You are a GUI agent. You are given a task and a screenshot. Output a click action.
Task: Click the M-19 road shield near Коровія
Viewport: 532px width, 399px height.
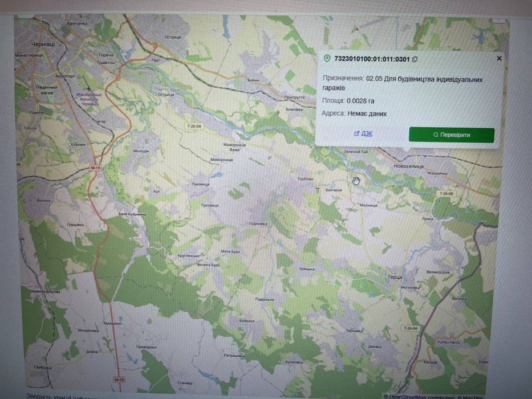pyautogui.click(x=95, y=168)
